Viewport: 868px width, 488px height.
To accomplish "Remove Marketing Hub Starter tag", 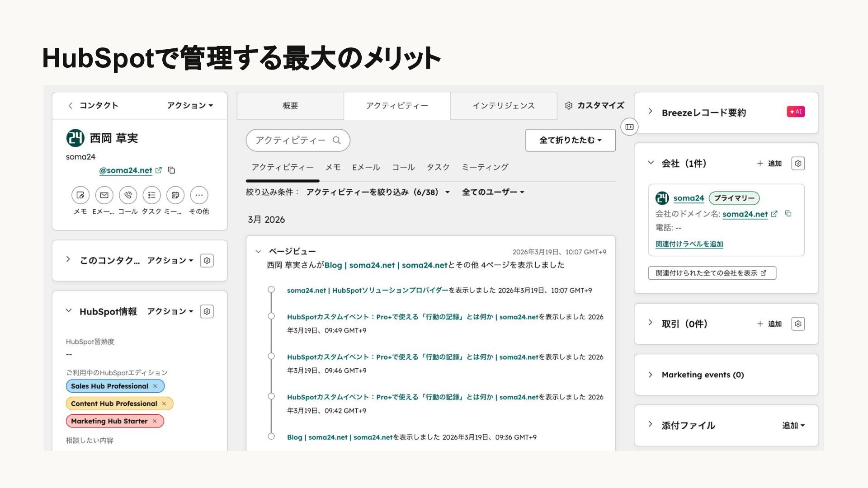I will (x=155, y=421).
